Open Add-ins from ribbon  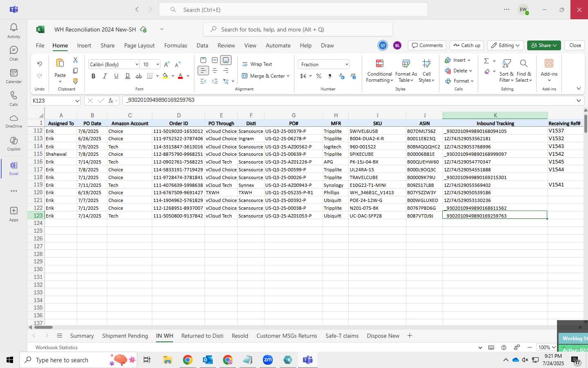[549, 70]
